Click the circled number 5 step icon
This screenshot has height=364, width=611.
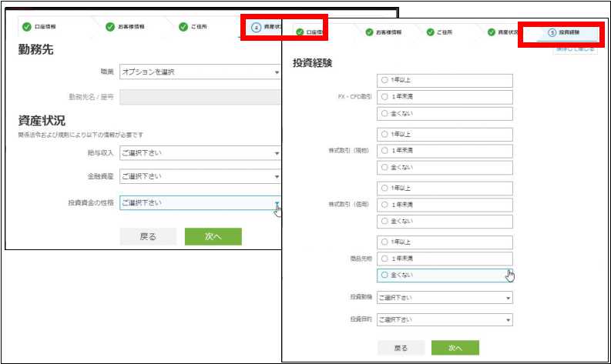click(x=552, y=33)
